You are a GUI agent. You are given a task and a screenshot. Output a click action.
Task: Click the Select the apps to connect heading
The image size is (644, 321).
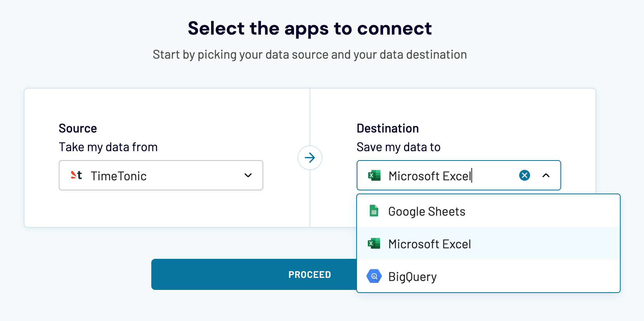310,28
